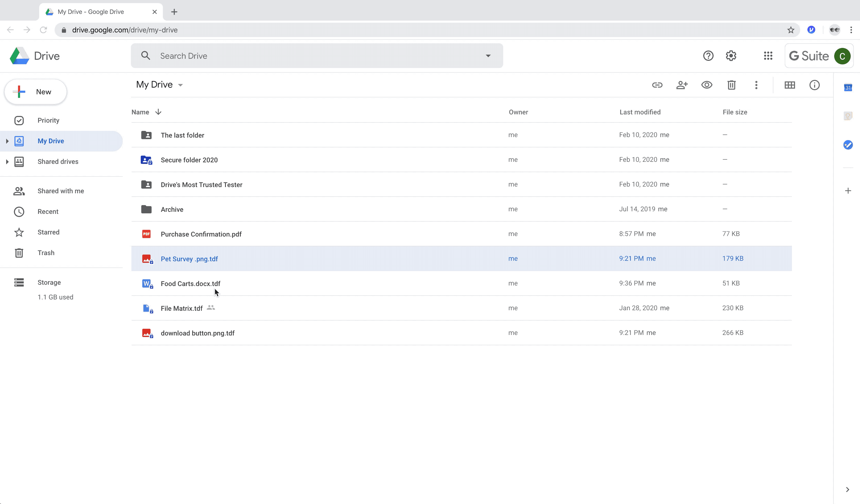
Task: Select Pet Survey .png.tdf file
Action: [x=461, y=259]
